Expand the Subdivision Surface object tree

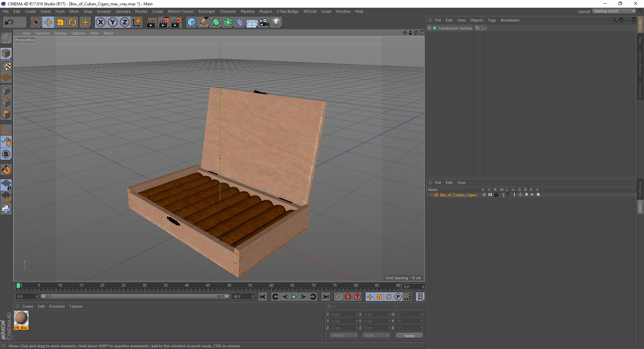coord(429,28)
